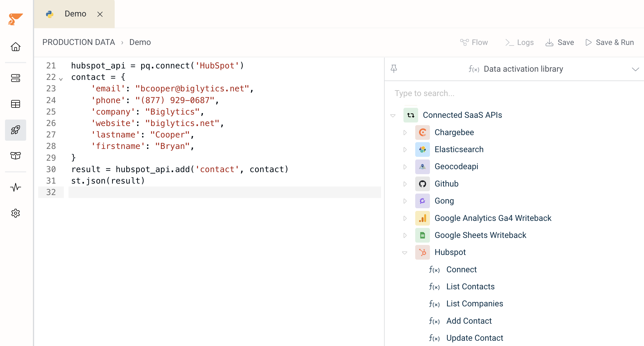Collapse the Connected SaaS APIs group

point(393,115)
